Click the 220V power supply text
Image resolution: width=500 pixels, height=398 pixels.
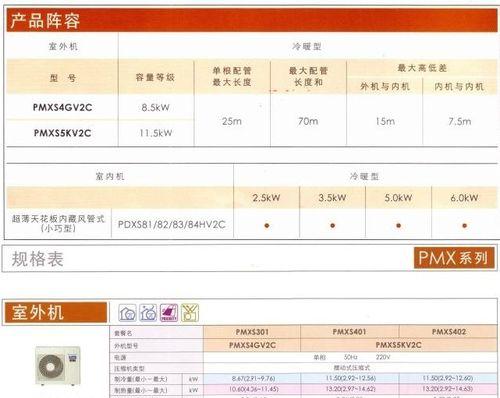pyautogui.click(x=382, y=357)
